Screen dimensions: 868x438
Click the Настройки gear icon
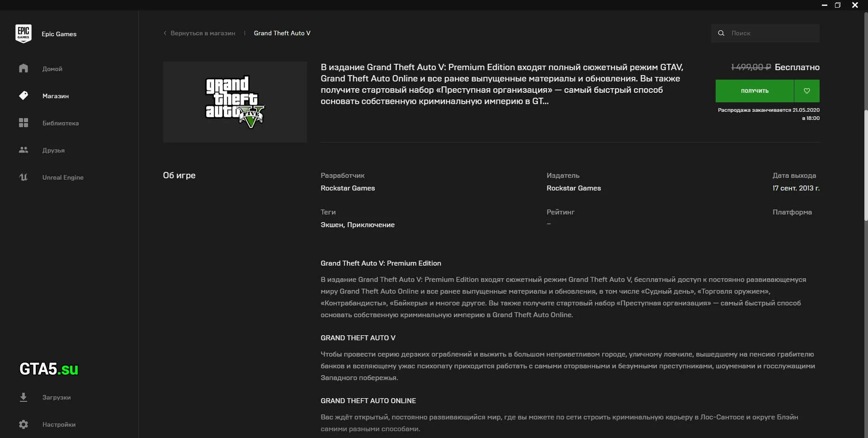(x=24, y=424)
